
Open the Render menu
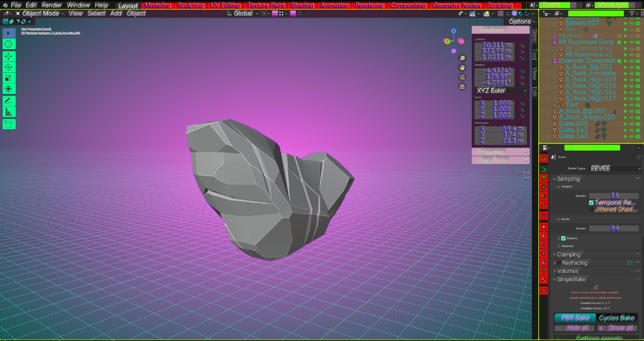[x=52, y=5]
